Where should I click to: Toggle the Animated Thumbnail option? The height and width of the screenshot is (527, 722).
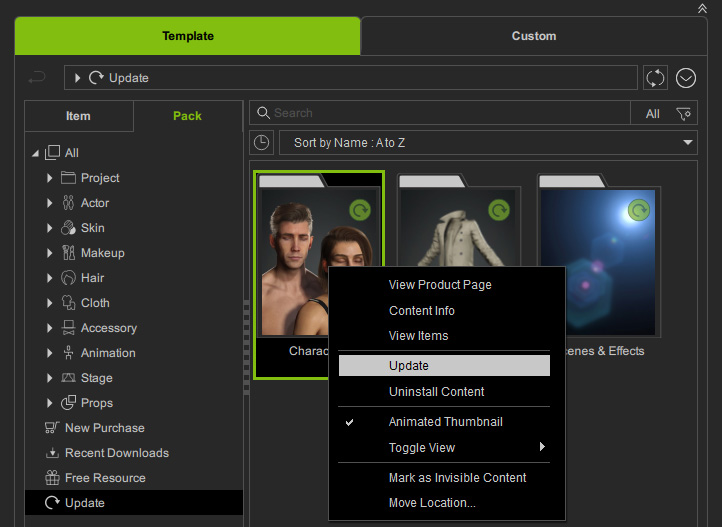[445, 422]
